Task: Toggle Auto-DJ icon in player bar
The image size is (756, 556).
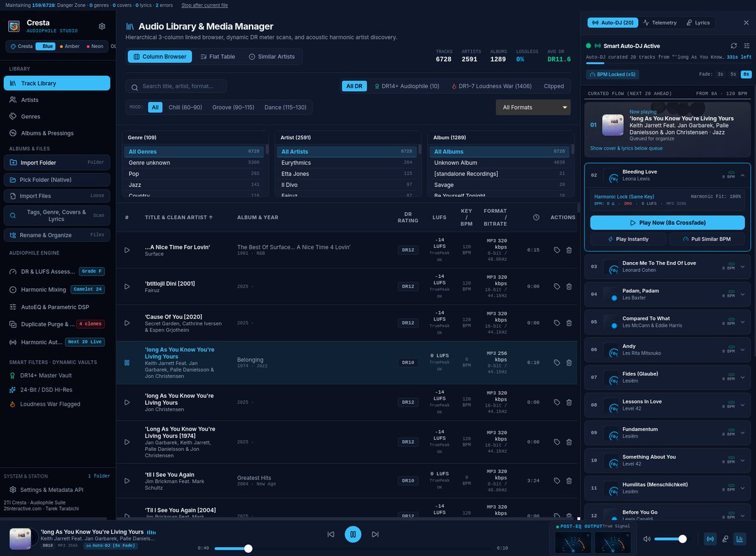Action: (x=710, y=539)
